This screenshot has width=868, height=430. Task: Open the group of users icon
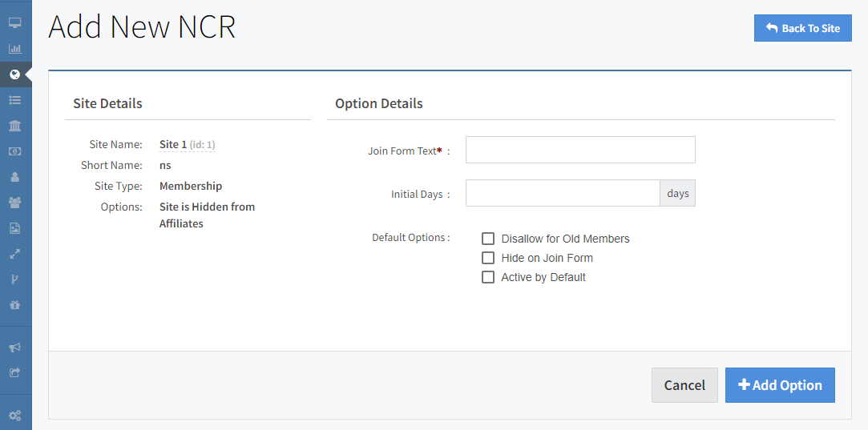tap(14, 203)
